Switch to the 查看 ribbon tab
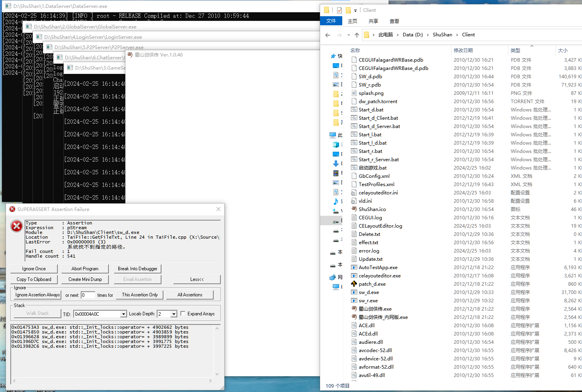Screen dimensions: 582x392 [394, 21]
